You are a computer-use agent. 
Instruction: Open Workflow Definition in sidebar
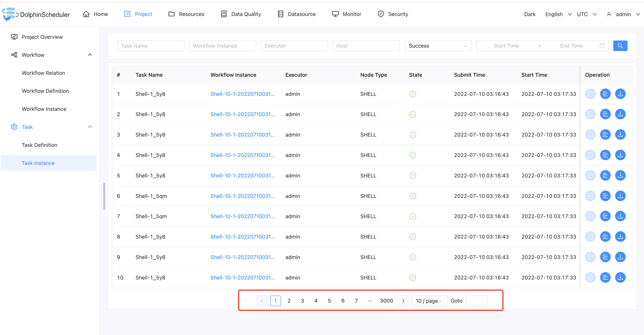pyautogui.click(x=45, y=91)
